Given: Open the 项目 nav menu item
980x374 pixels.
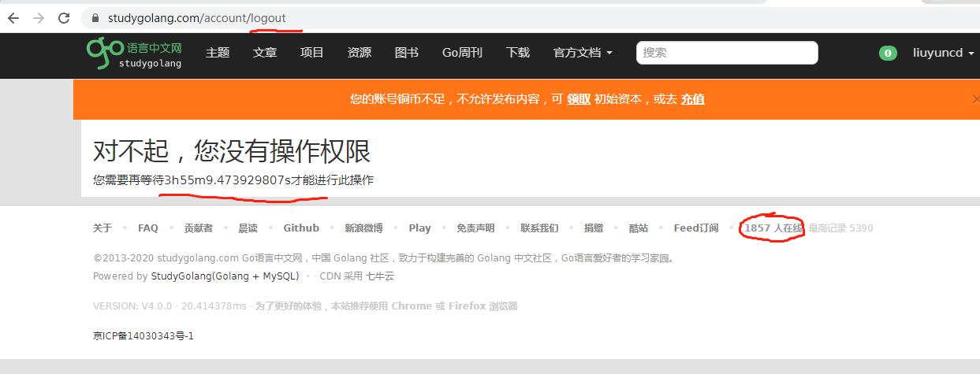Looking at the screenshot, I should coord(312,53).
